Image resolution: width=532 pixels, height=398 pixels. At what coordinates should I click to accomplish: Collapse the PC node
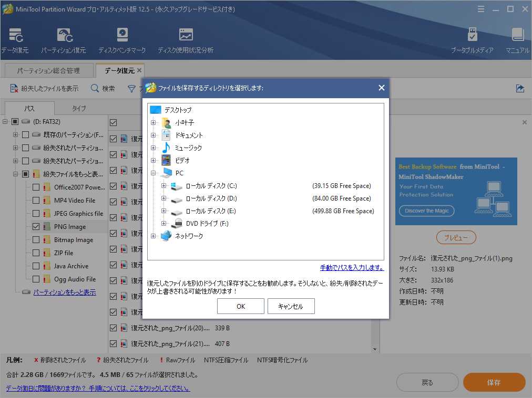[x=154, y=173]
